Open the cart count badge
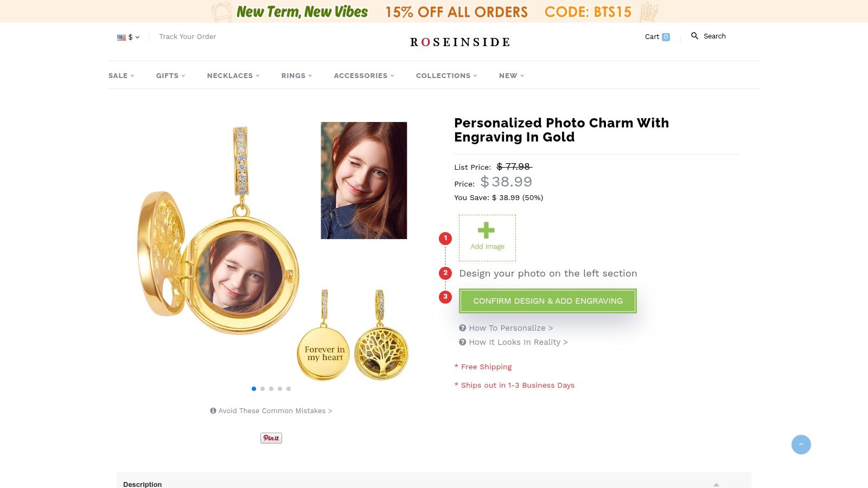 tap(666, 37)
